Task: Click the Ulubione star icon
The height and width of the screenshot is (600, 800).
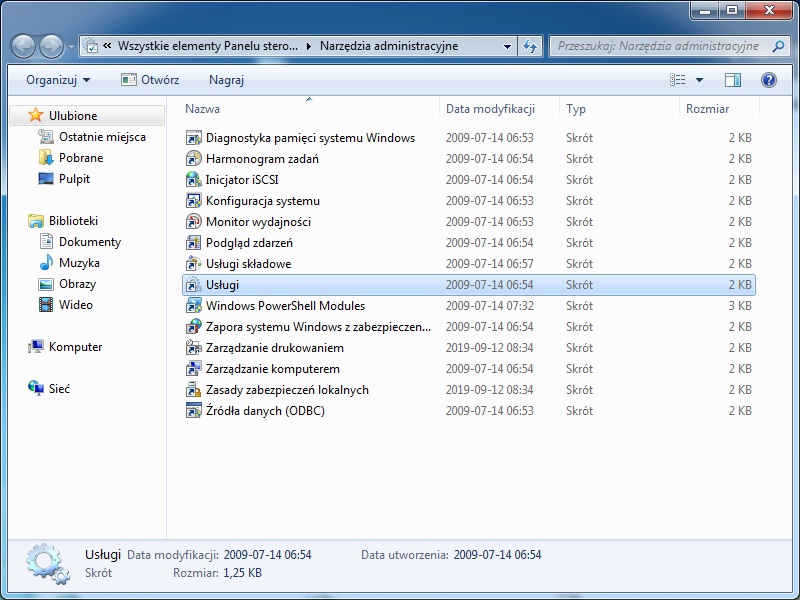Action: tap(35, 115)
